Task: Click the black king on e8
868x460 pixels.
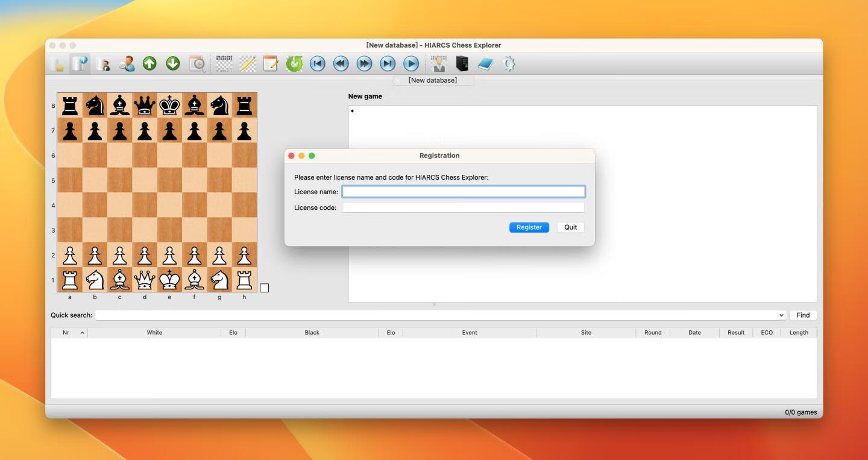Action: [169, 106]
